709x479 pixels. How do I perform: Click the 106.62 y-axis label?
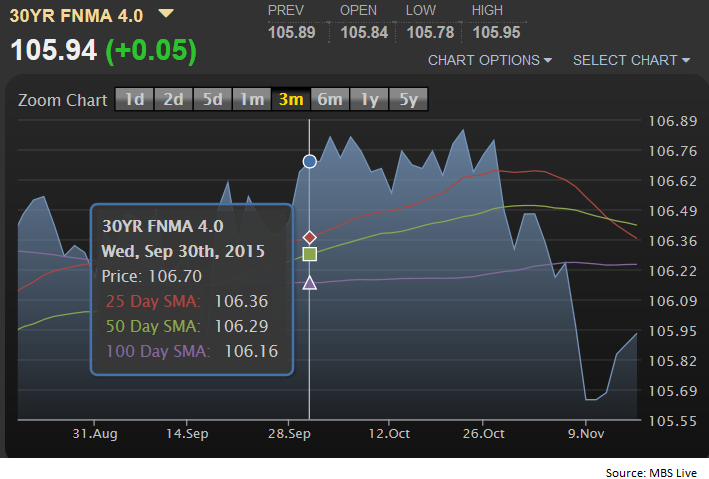(x=673, y=181)
